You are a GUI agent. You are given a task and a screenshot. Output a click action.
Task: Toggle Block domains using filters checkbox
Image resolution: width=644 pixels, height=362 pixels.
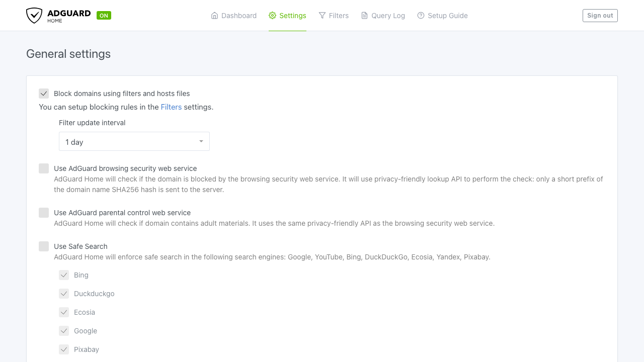pos(44,94)
